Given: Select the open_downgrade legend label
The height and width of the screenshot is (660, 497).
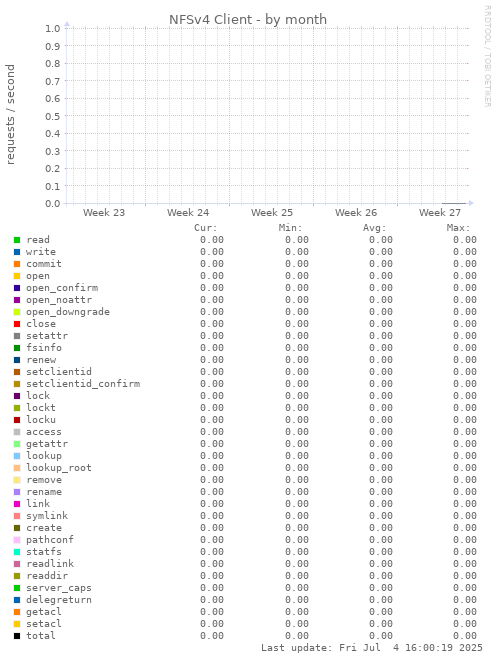Looking at the screenshot, I should 68,312.
